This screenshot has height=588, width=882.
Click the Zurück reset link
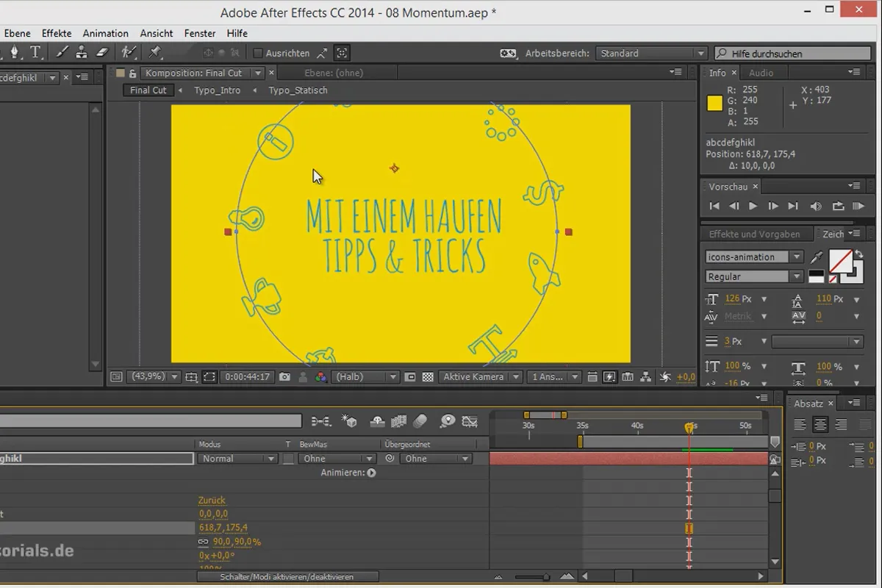212,501
